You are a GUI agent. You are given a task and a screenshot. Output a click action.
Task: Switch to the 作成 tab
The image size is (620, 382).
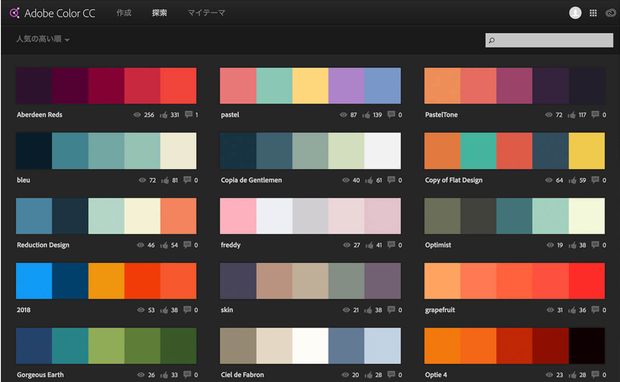pyautogui.click(x=124, y=13)
